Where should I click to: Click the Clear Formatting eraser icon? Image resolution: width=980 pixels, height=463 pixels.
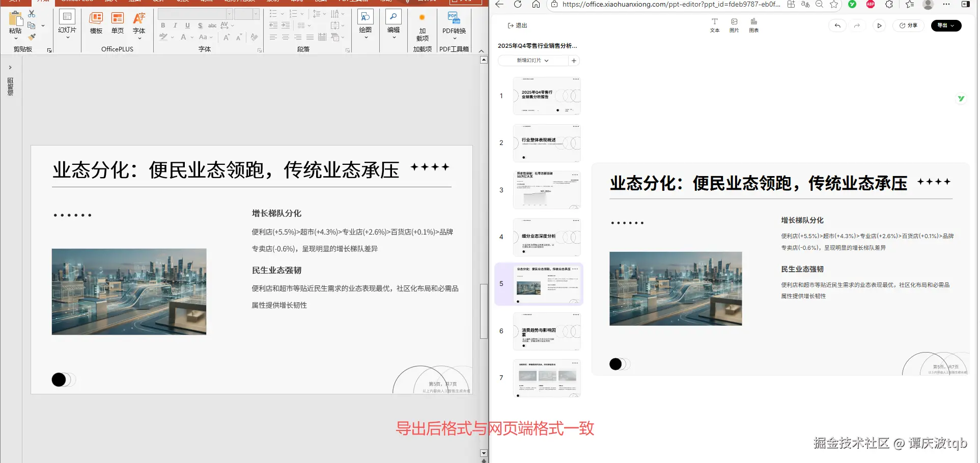pos(255,37)
